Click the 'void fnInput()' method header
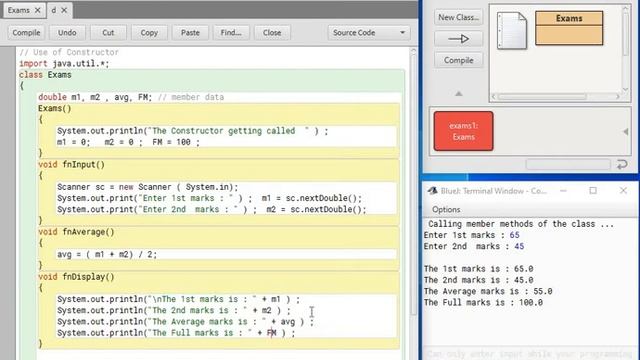The image size is (640, 360). pos(71,165)
